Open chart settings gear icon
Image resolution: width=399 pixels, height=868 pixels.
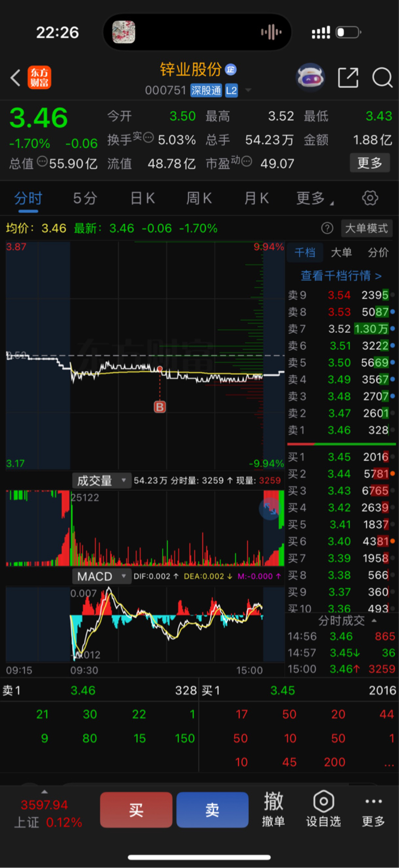click(370, 198)
